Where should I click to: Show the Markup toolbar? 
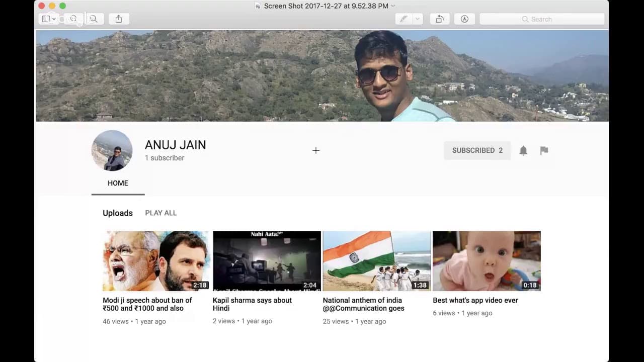(464, 19)
